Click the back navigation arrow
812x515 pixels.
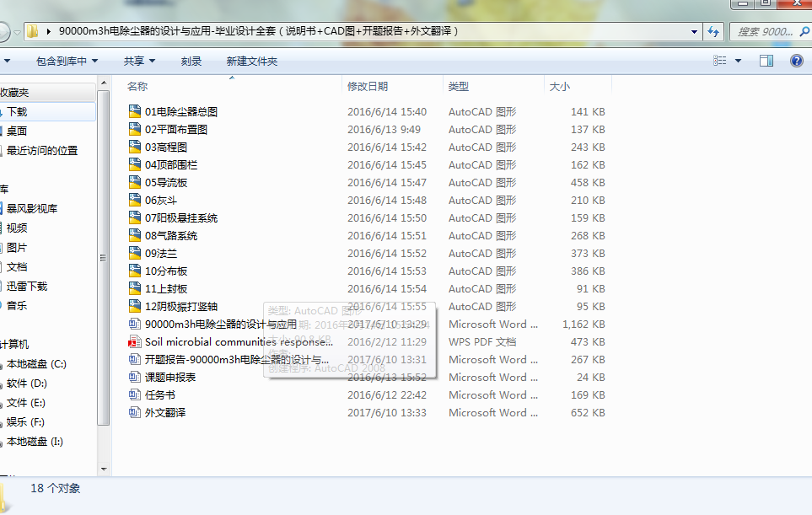pos(6,31)
